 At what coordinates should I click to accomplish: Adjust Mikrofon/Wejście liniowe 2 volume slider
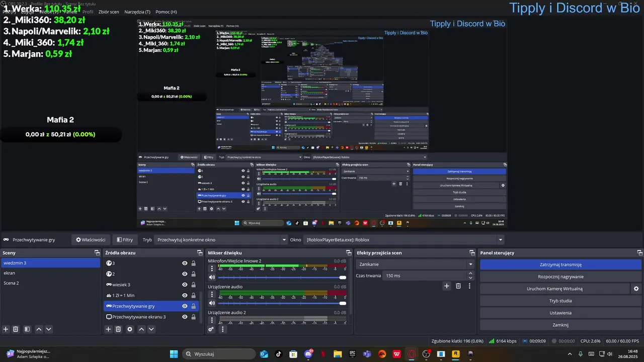pos(282,277)
